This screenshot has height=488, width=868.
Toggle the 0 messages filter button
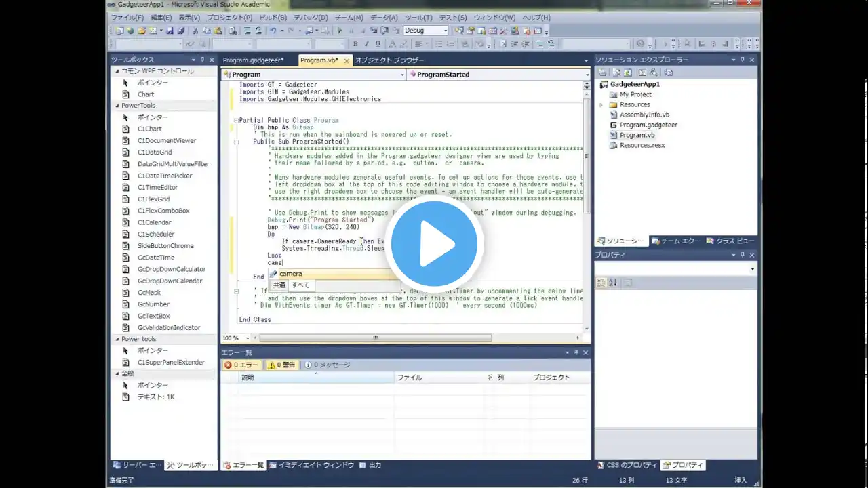pos(328,365)
